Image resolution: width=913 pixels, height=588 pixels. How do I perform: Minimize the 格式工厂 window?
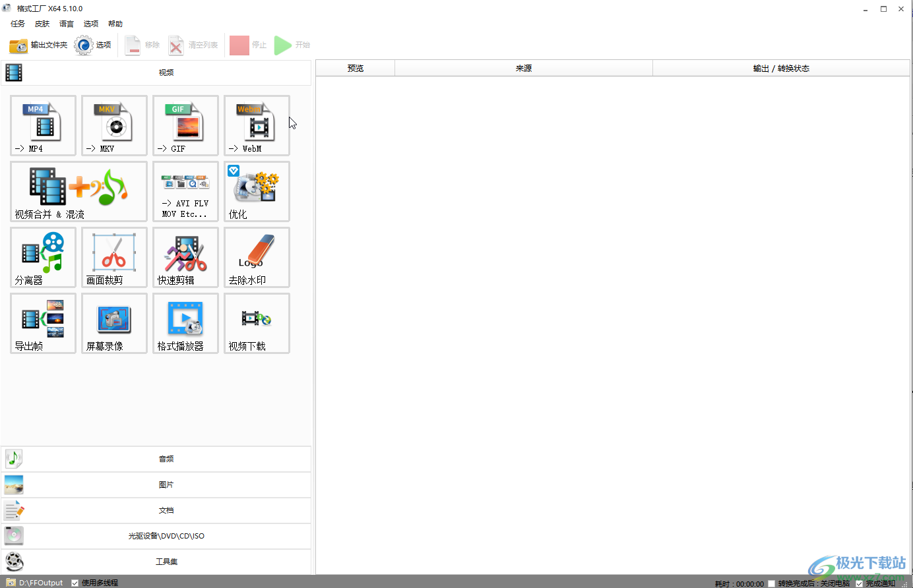[866, 9]
